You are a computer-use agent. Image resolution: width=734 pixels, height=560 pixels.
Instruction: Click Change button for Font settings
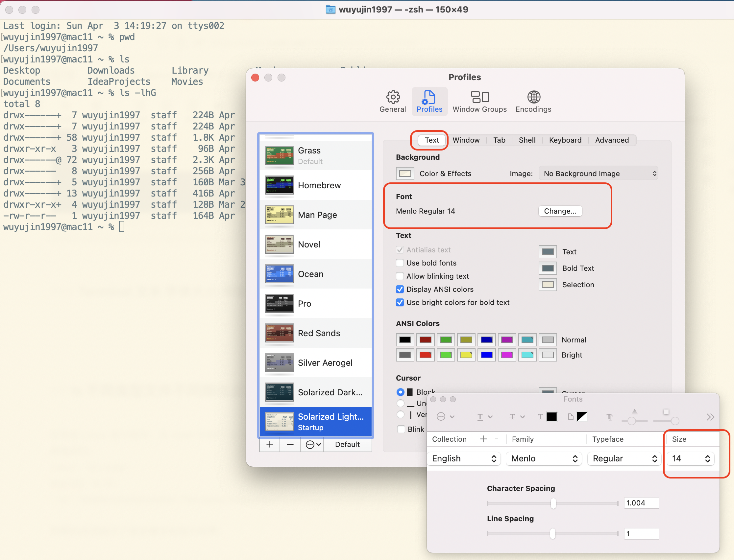(x=560, y=211)
